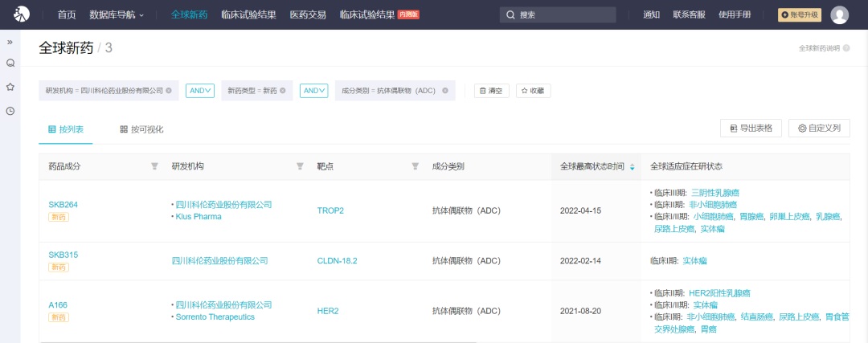Click the 自定义列 button
The width and height of the screenshot is (868, 343).
(x=819, y=128)
